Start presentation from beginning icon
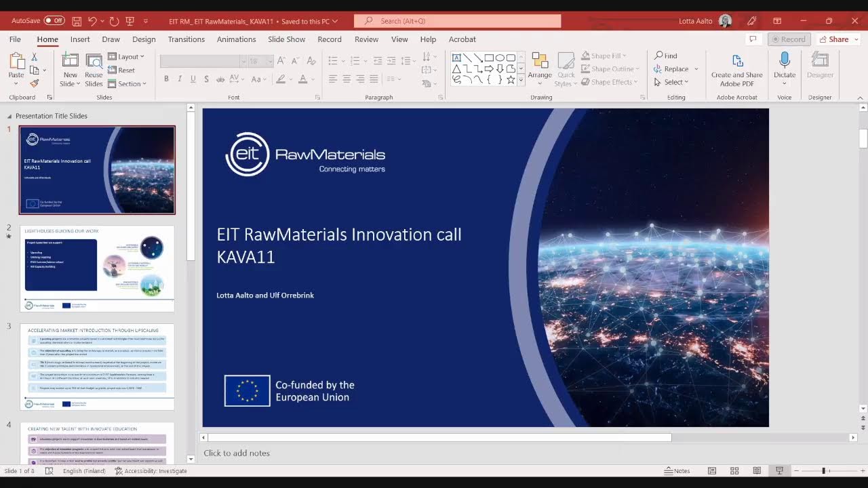 [130, 21]
